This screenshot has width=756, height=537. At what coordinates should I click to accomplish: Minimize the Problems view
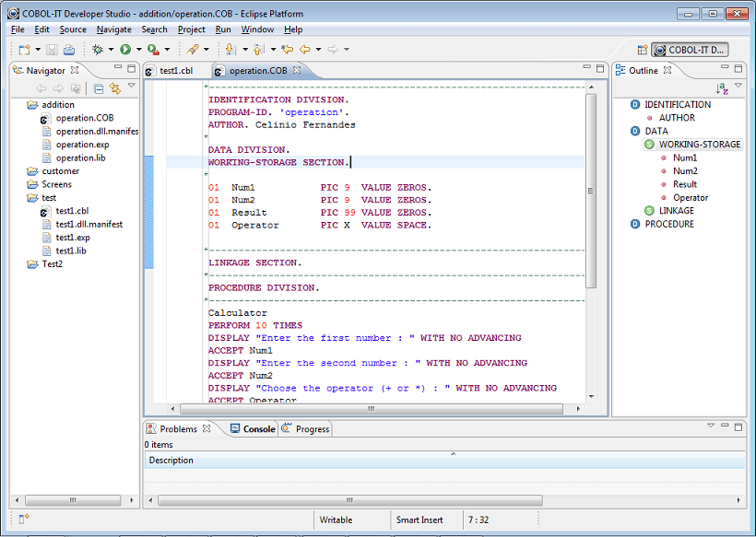point(725,426)
